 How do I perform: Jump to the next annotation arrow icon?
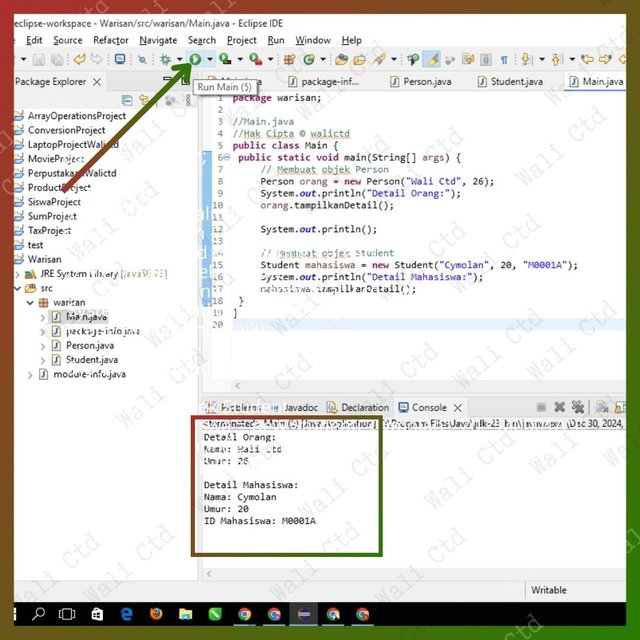[526, 60]
